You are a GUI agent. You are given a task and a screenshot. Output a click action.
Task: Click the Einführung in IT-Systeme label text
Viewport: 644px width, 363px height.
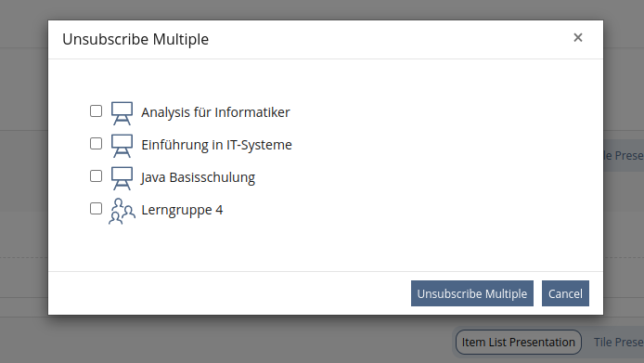[216, 145]
